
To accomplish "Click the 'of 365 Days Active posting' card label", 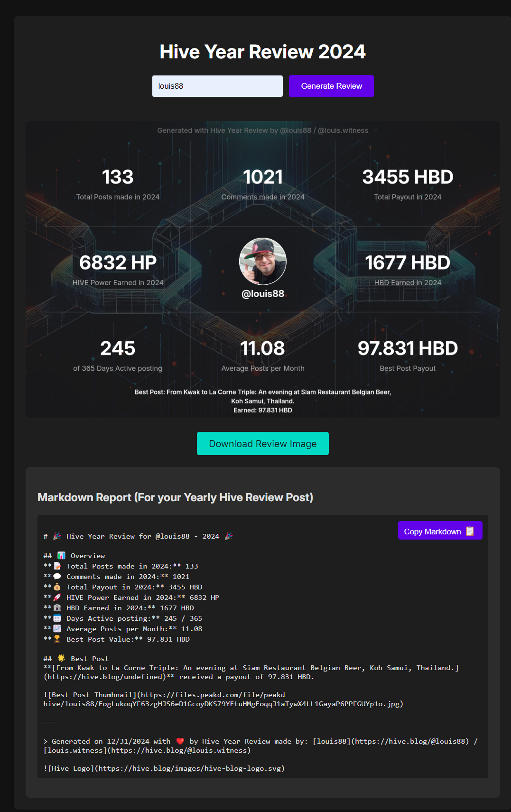I will (118, 368).
